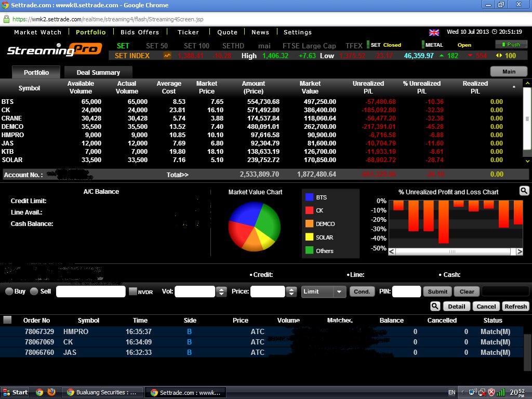
Task: Focus the stock symbol input field
Action: pyautogui.click(x=90, y=291)
